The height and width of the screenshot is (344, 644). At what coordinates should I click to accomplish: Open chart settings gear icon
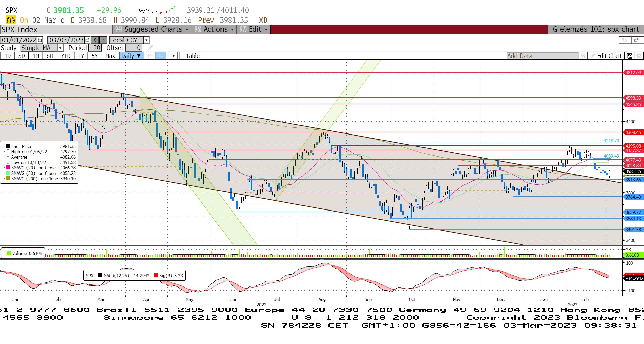[x=639, y=56]
